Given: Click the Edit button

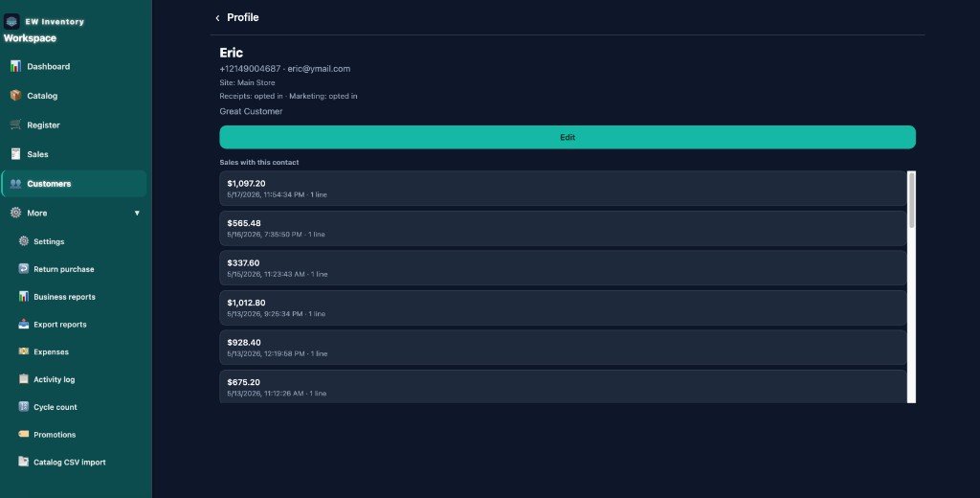Looking at the screenshot, I should point(568,137).
